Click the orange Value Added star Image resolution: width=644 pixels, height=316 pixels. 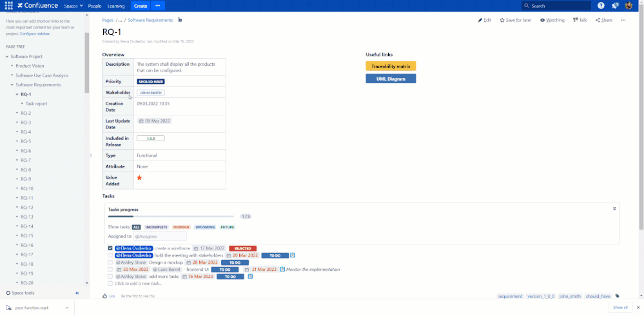coord(139,177)
